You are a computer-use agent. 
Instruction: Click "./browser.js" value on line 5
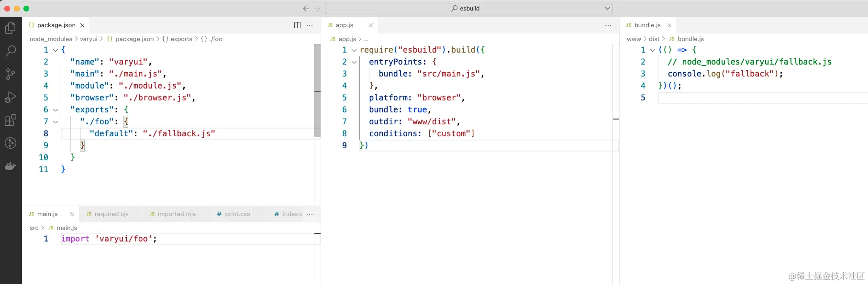[x=157, y=98]
